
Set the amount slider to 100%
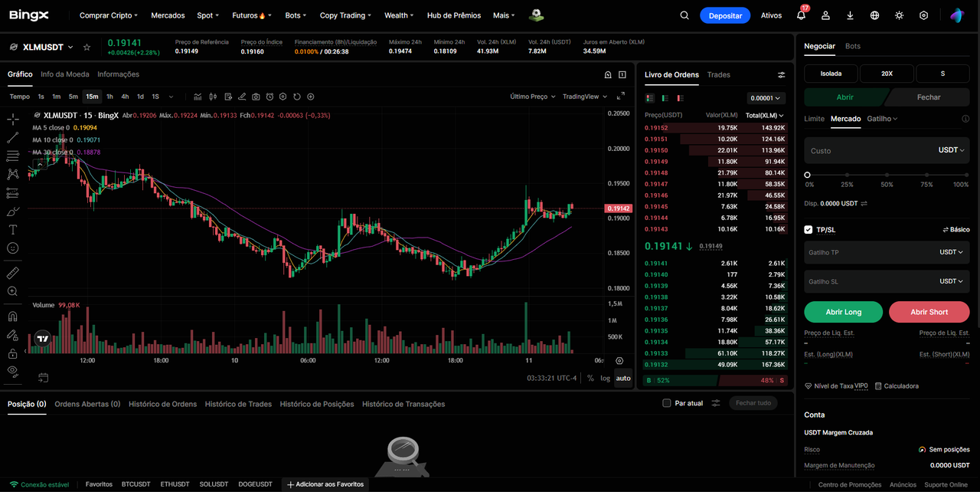pos(966,175)
